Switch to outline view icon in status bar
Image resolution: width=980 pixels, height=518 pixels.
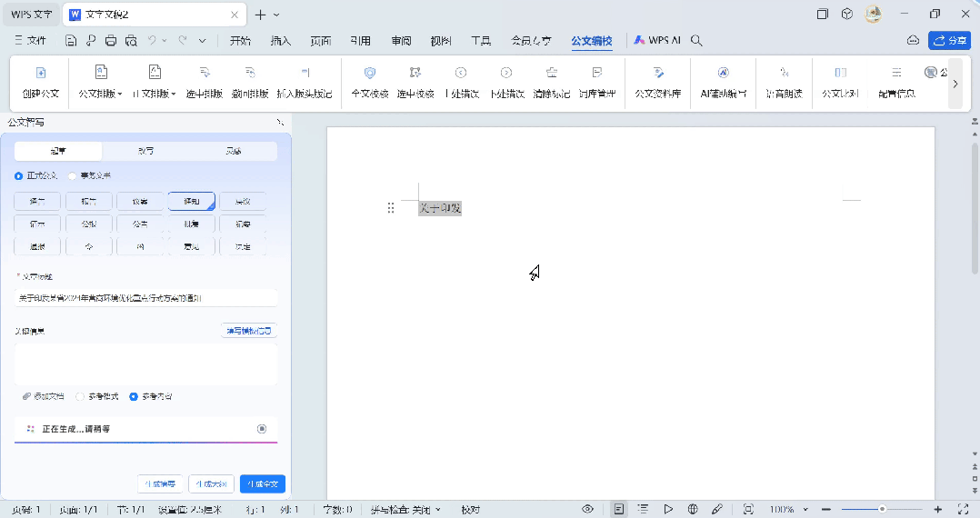[643, 509]
